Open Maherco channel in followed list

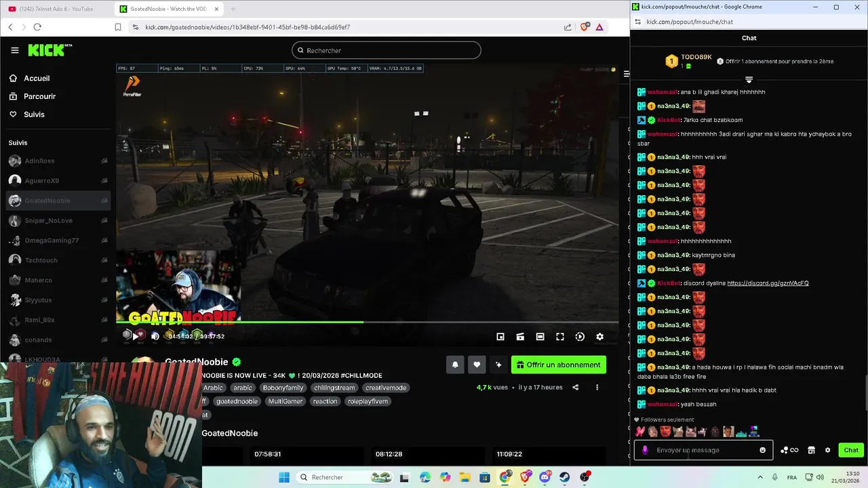(58, 280)
